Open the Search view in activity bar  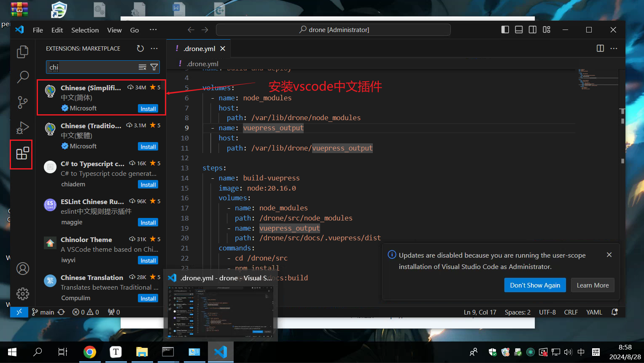[x=22, y=77]
